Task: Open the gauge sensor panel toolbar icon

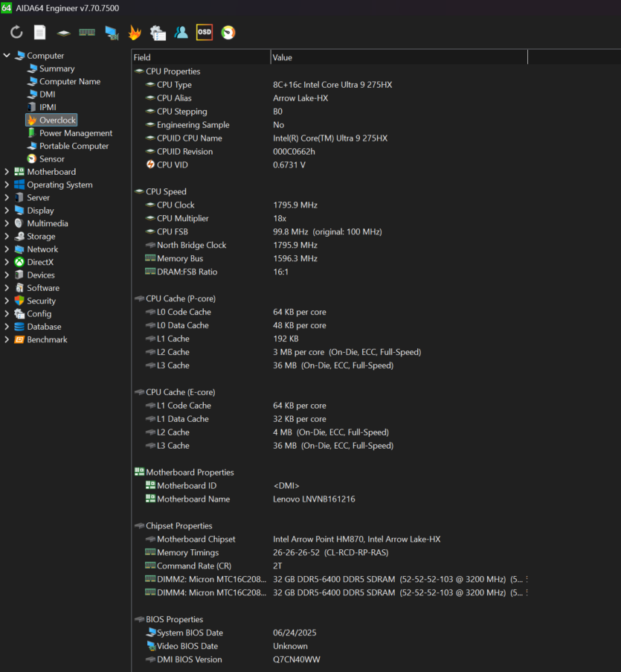Action: click(x=228, y=33)
